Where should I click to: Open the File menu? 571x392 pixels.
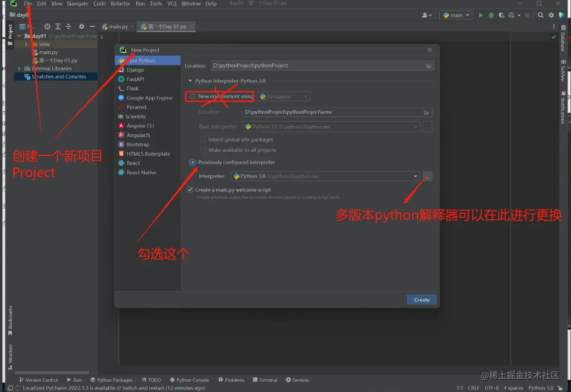(x=28, y=3)
